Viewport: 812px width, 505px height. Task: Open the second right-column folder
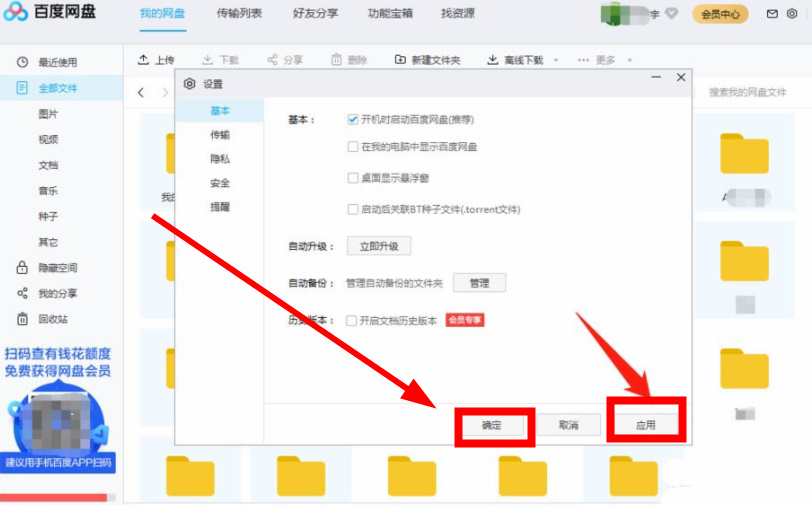pos(744,261)
